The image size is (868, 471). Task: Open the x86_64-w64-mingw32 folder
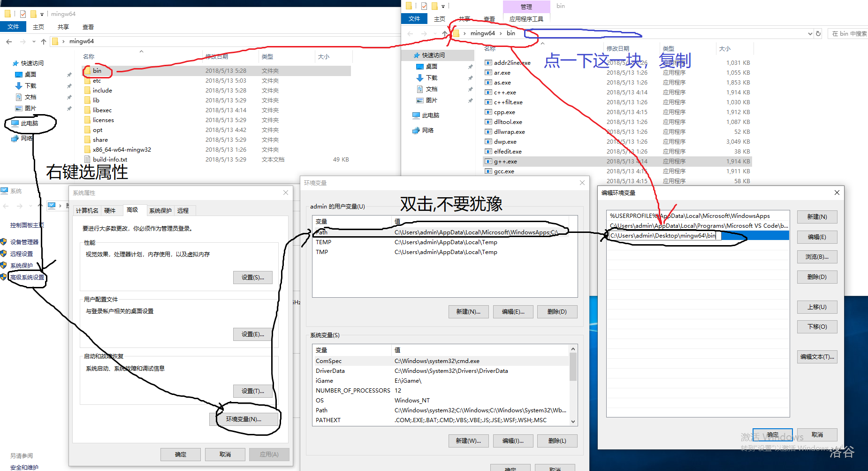(x=122, y=150)
